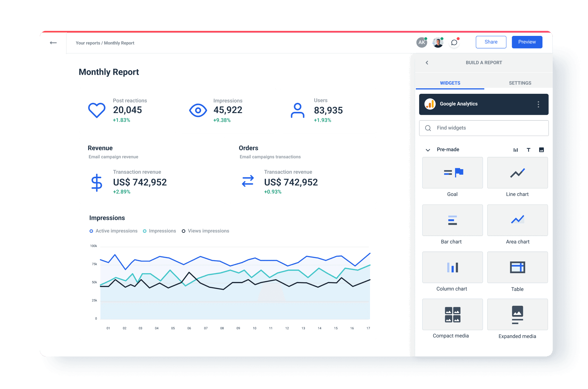The height and width of the screenshot is (389, 588).
Task: Filter widgets by charts type
Action: click(x=516, y=150)
